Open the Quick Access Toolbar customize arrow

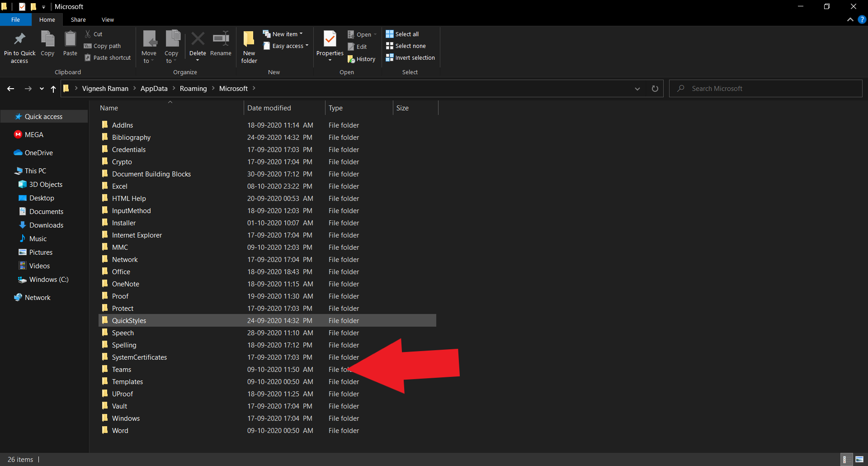(43, 7)
